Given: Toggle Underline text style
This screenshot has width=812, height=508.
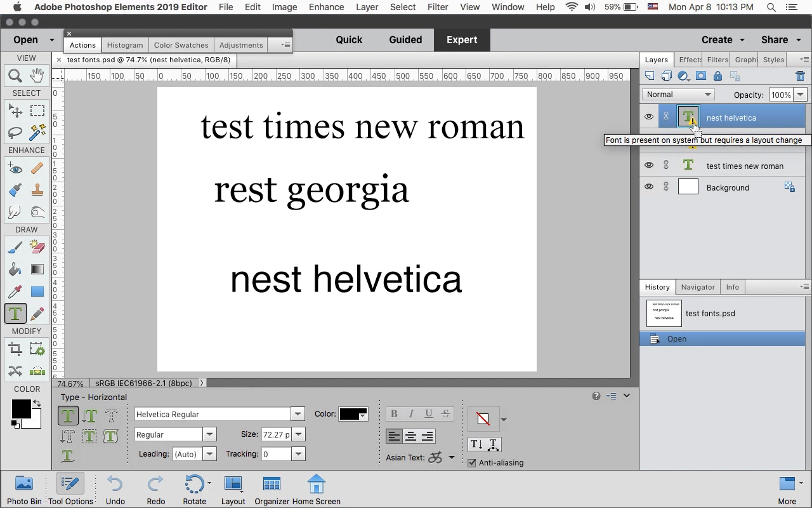Looking at the screenshot, I should pos(429,414).
